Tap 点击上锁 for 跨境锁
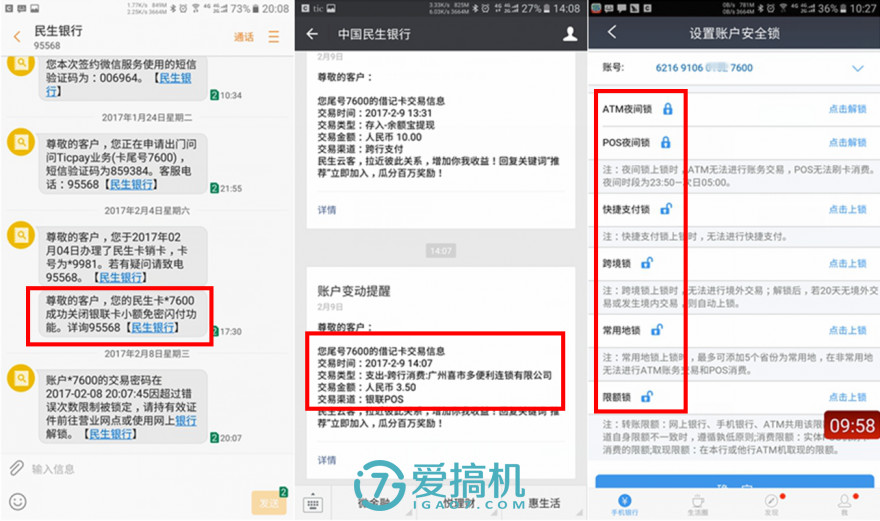Screen dimensions: 880x521 coord(847,263)
